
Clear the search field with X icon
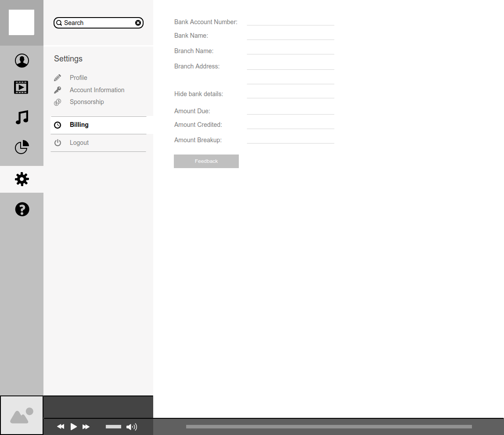[x=138, y=23]
